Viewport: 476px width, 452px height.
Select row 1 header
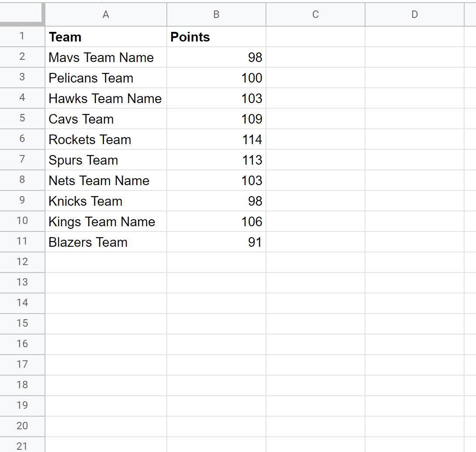pyautogui.click(x=22, y=36)
